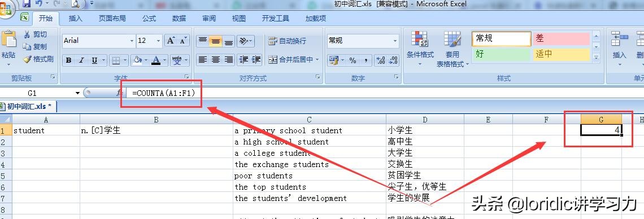Switch to the 公式 tab
This screenshot has height=219, width=644.
[x=149, y=19]
